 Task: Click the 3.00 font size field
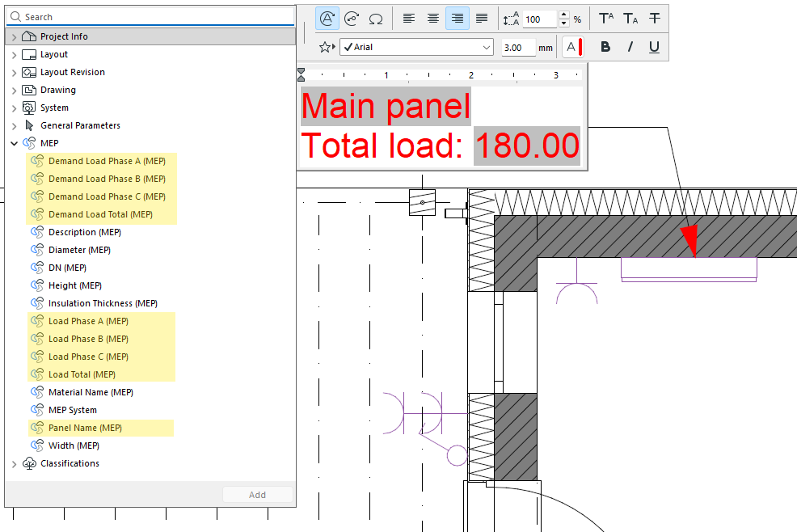click(518, 48)
